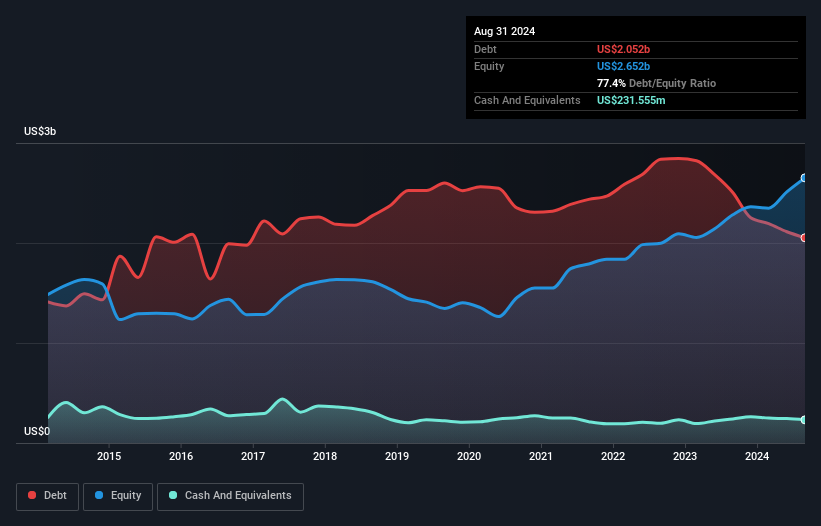Image resolution: width=821 pixels, height=526 pixels.
Task: Click the teal dot in Cash legend
Action: (x=174, y=496)
